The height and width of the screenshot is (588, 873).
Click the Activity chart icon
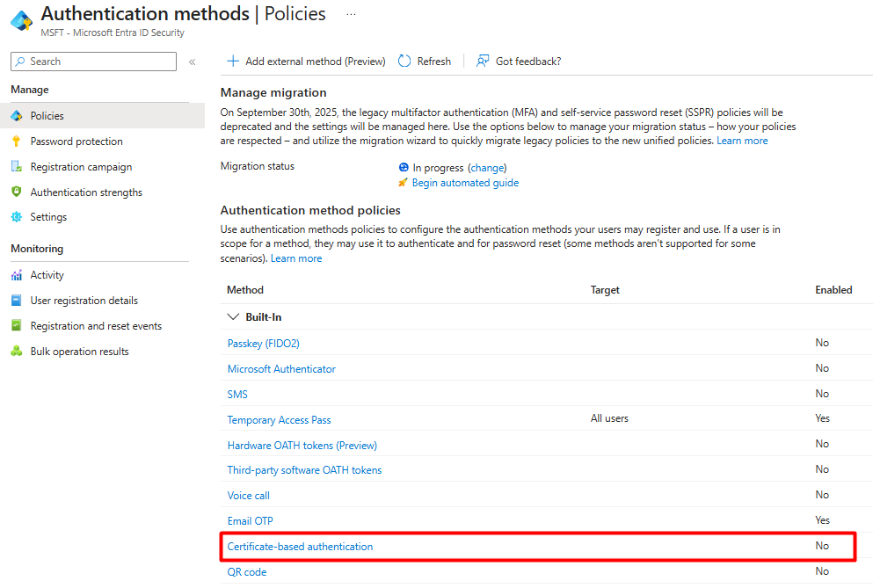click(16, 275)
